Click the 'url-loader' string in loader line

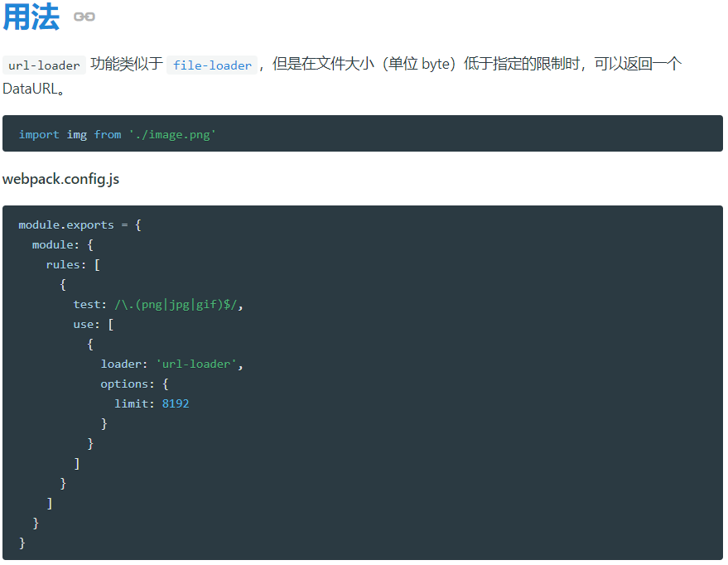tap(197, 364)
